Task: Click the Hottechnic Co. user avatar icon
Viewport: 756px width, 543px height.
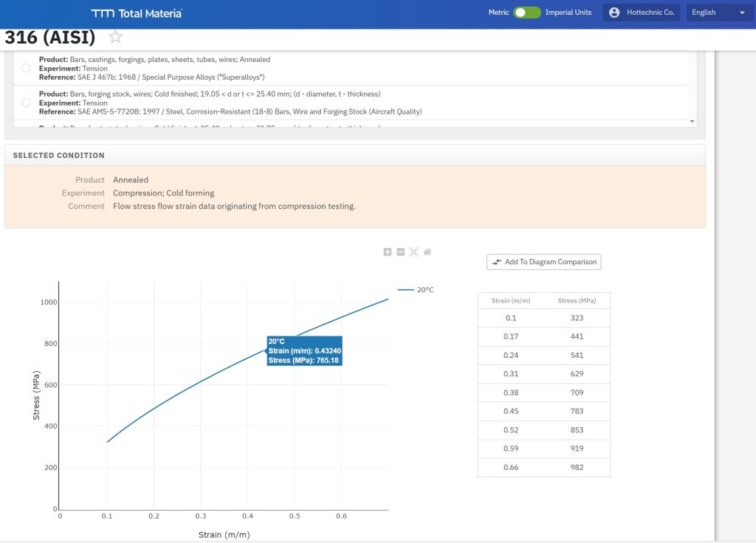Action: 614,13
